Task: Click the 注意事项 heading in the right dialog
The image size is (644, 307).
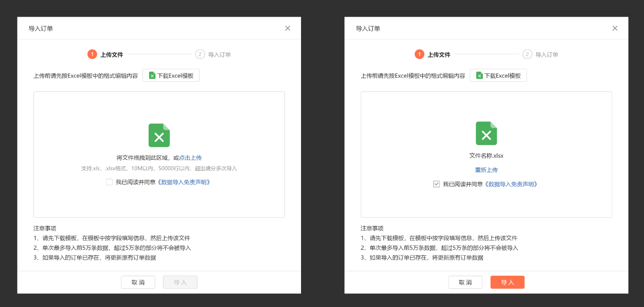Action: (x=372, y=228)
